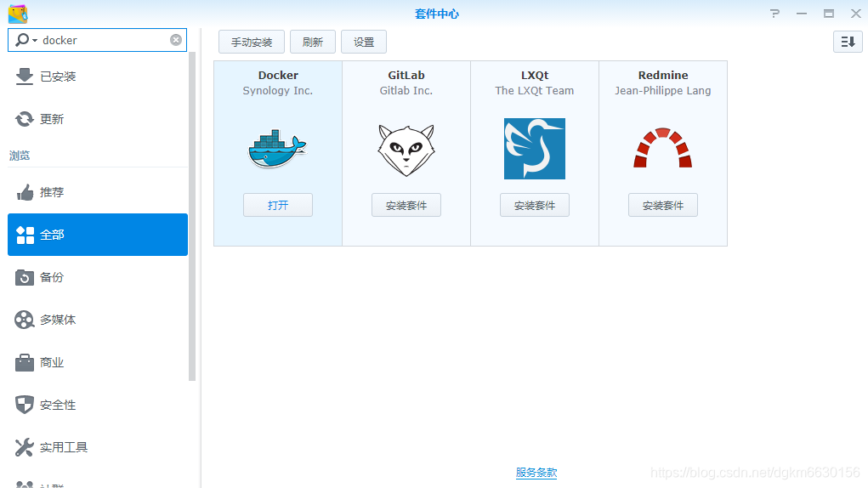Open the 服务条款 terms of service link
The height and width of the screenshot is (488, 868).
(536, 473)
